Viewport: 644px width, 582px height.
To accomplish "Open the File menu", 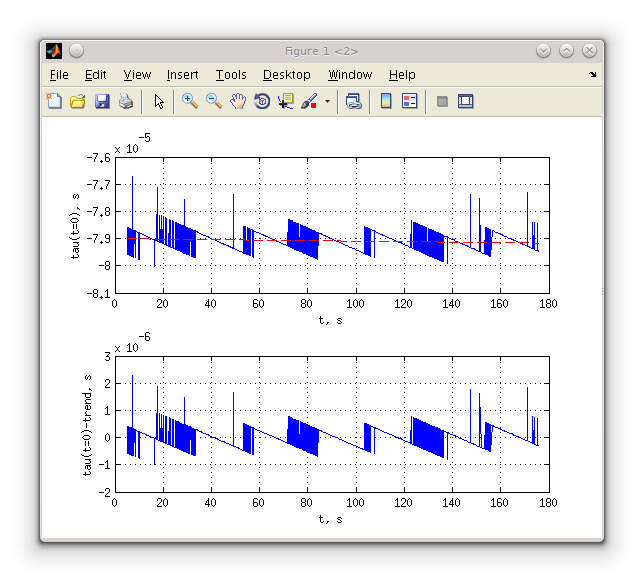I will point(59,75).
